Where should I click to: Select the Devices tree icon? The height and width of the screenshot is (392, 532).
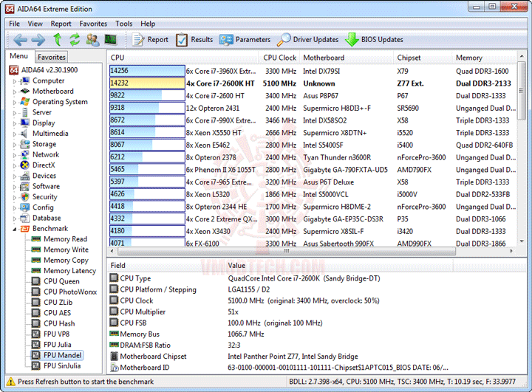tap(24, 176)
